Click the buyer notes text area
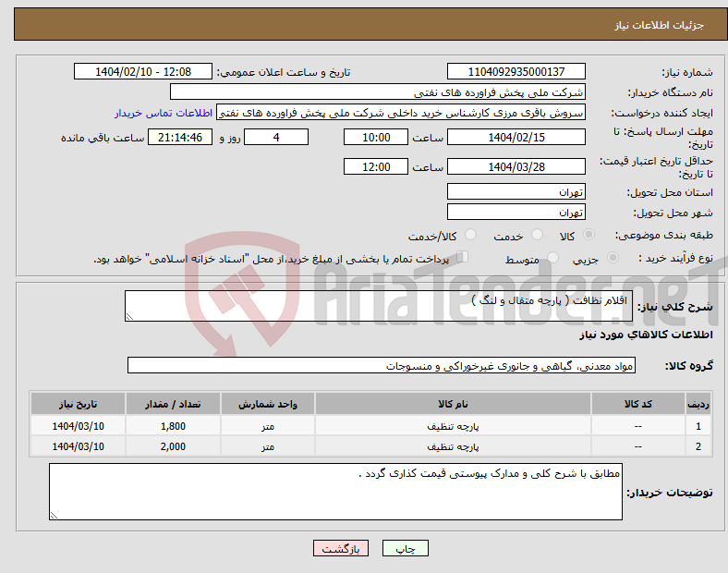Viewport: 728px width, 573px height. (335, 492)
